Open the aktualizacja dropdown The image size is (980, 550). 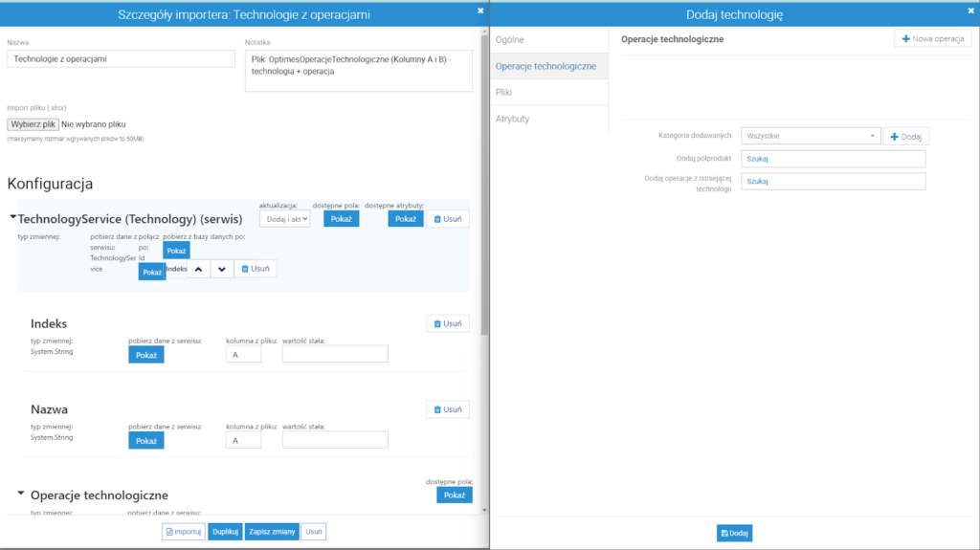(285, 219)
